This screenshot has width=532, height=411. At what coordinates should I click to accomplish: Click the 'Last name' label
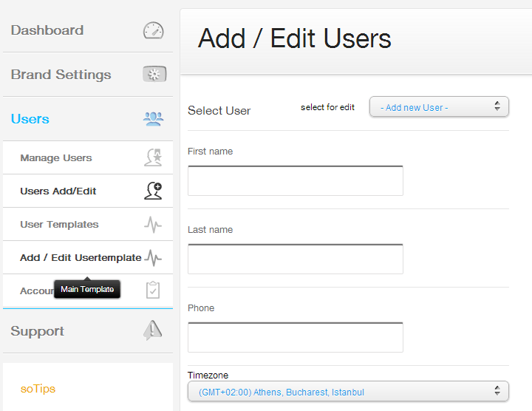pos(211,229)
